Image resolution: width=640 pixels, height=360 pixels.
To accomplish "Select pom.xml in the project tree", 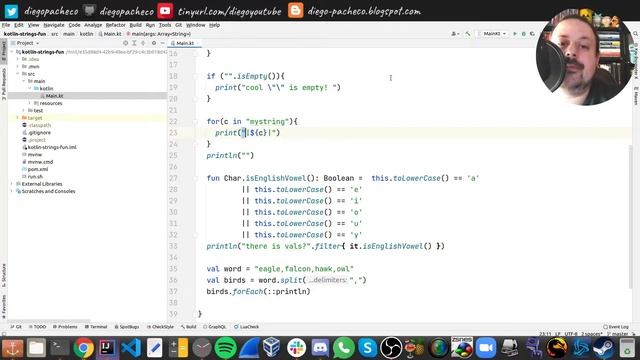I will tap(35, 169).
